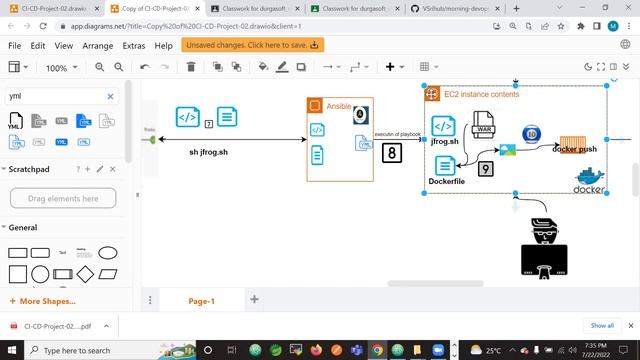Viewport: 640px width, 360px height.
Task: Open the pages options menu dots
Action: click(150, 300)
